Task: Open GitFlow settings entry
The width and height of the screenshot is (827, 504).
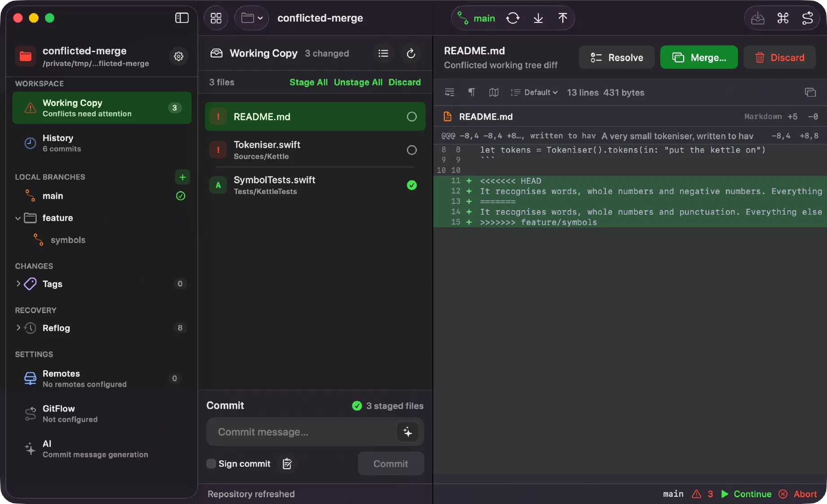Action: pos(102,414)
